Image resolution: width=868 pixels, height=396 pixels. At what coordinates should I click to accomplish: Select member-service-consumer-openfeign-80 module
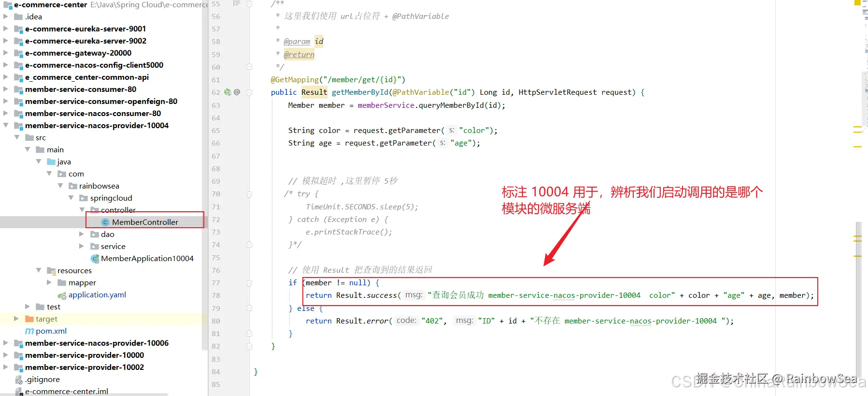click(101, 101)
